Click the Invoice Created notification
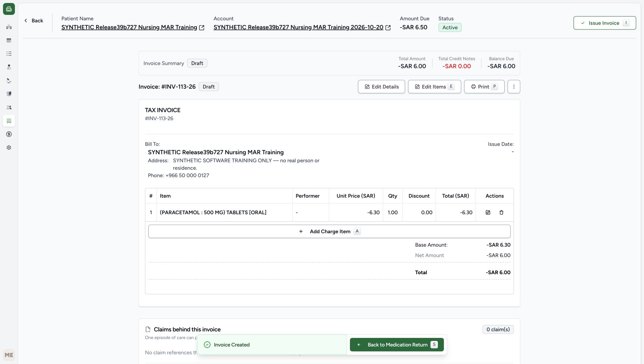This screenshot has height=364, width=644. click(x=272, y=345)
